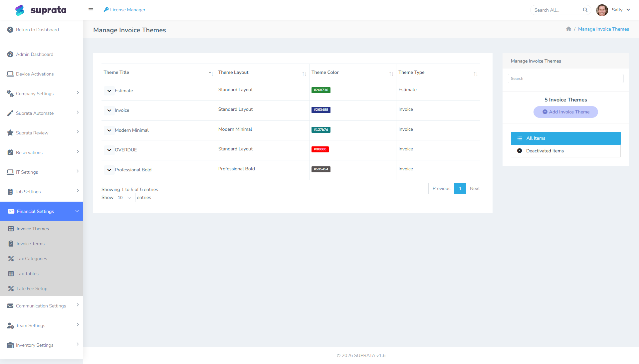Click Manage Invoice Themes breadcrumb link
Image resolution: width=639 pixels, height=364 pixels.
click(x=603, y=29)
